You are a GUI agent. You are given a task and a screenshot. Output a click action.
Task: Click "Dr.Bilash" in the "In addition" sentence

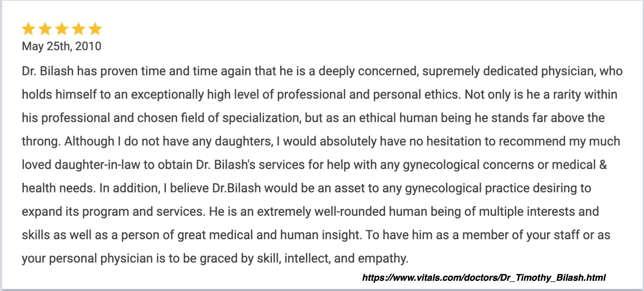pos(237,188)
